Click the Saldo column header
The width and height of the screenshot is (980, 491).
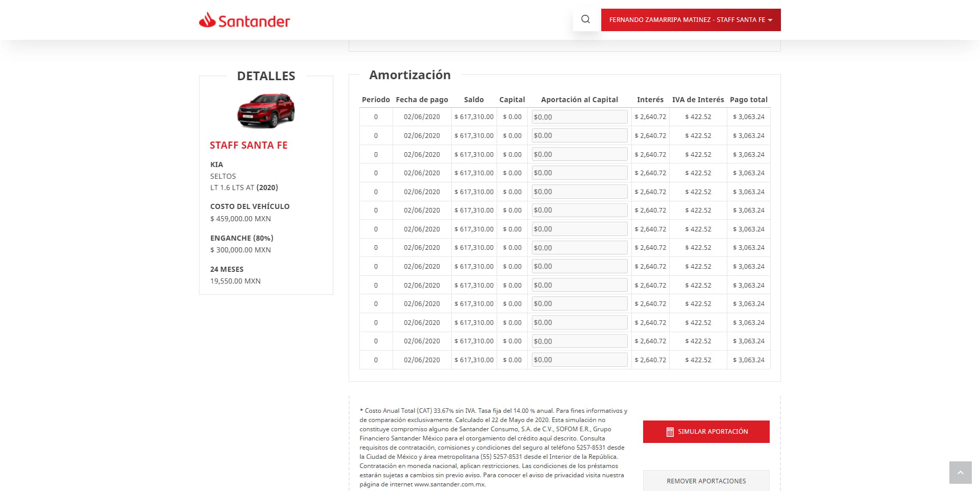[x=474, y=100]
